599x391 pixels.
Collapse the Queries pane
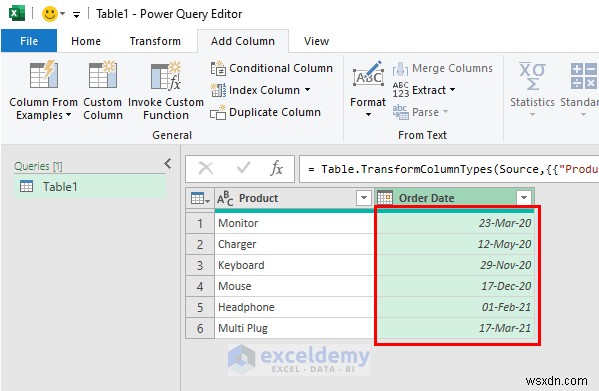tap(168, 164)
